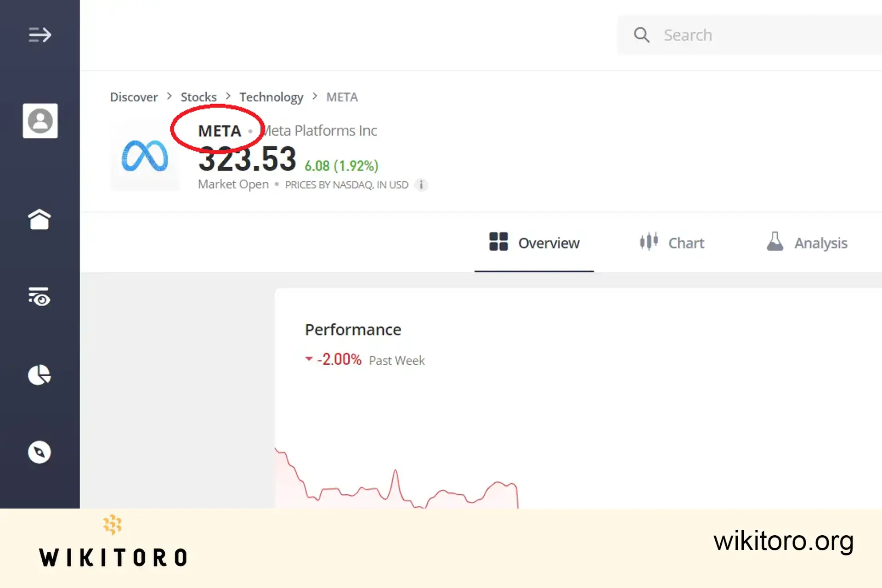Navigate to Technology breadcrumb link
Image resolution: width=882 pixels, height=588 pixels.
[x=271, y=96]
